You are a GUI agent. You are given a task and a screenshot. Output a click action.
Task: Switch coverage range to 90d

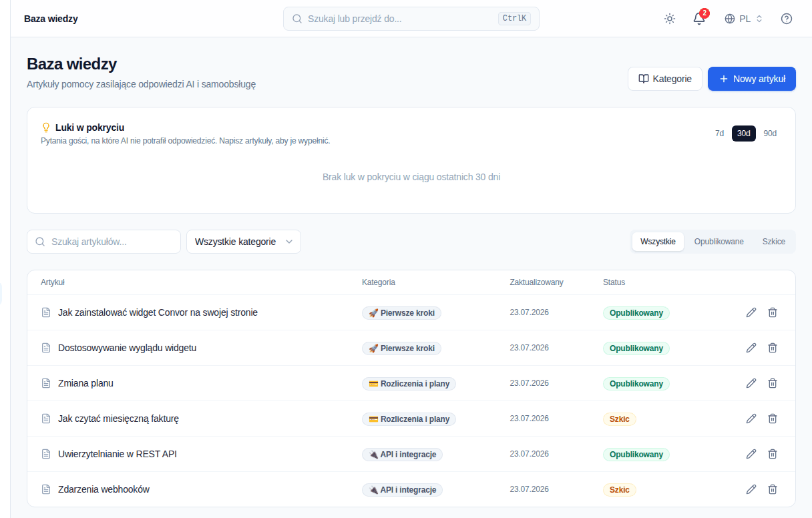tap(770, 134)
